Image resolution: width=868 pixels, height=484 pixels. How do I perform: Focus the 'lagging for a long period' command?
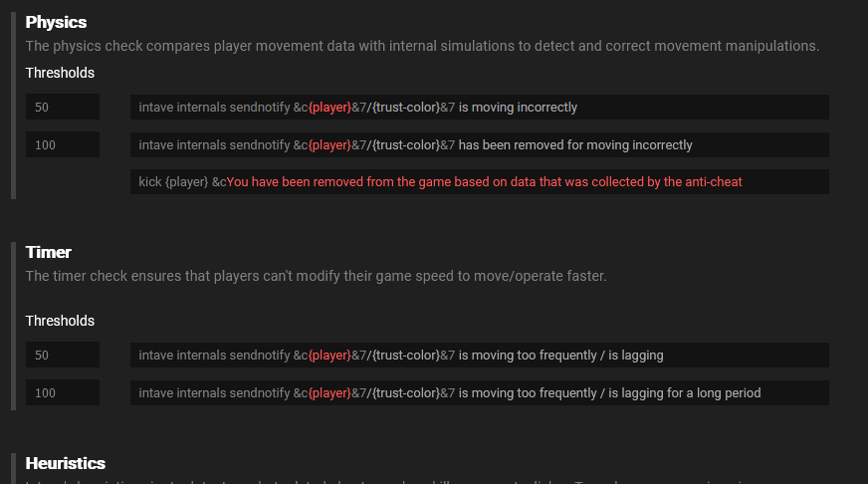tap(479, 393)
